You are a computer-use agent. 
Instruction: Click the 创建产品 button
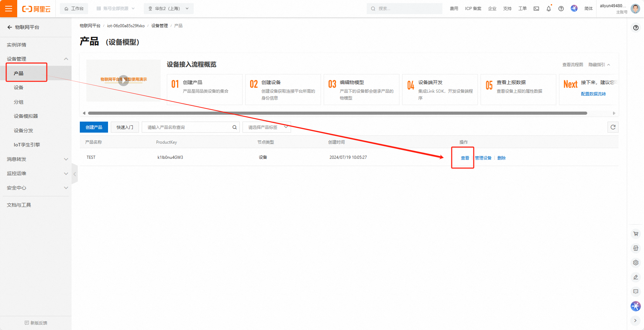(94, 127)
